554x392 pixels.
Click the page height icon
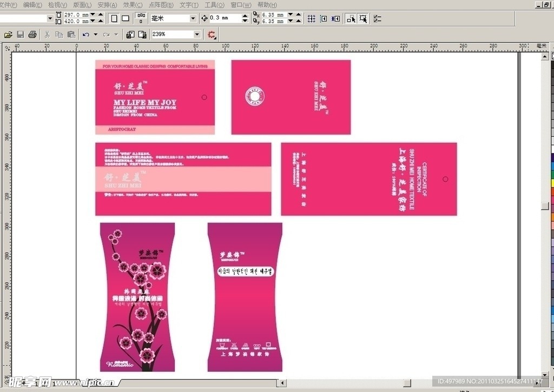click(58, 21)
